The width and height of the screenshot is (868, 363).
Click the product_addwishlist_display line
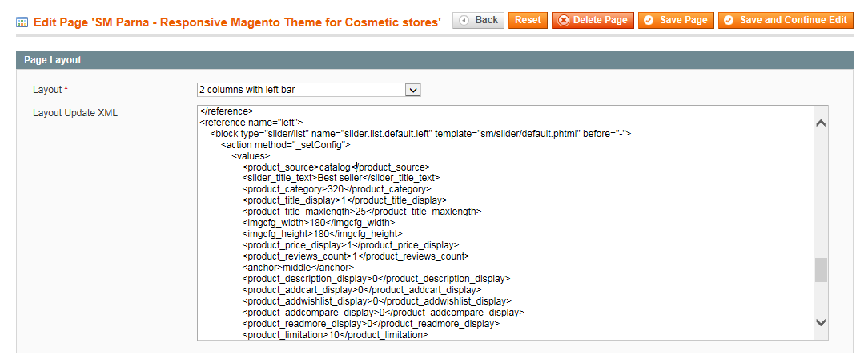tap(376, 300)
